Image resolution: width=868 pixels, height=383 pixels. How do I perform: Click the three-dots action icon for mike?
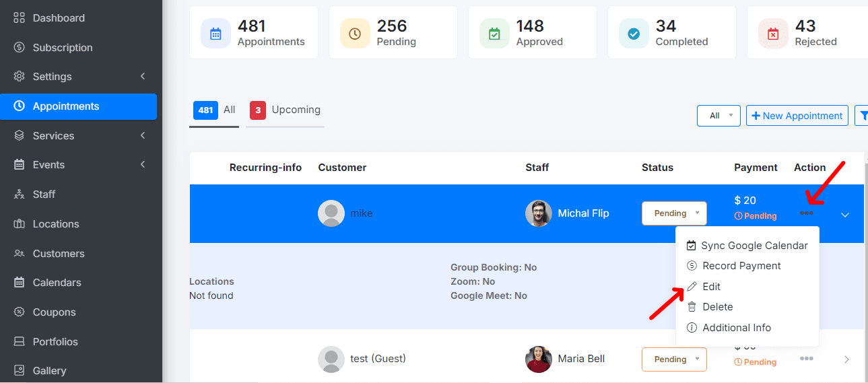pos(806,213)
